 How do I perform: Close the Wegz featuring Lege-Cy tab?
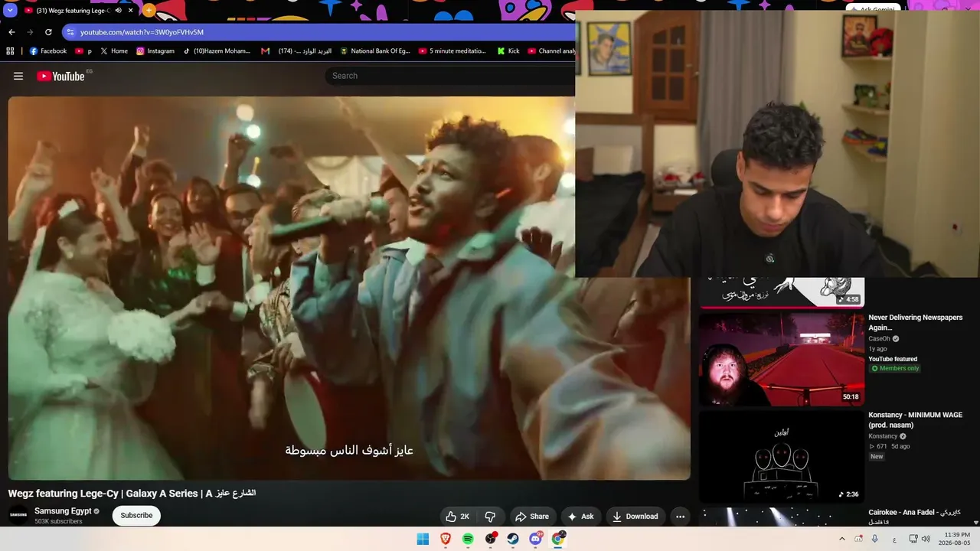[131, 11]
